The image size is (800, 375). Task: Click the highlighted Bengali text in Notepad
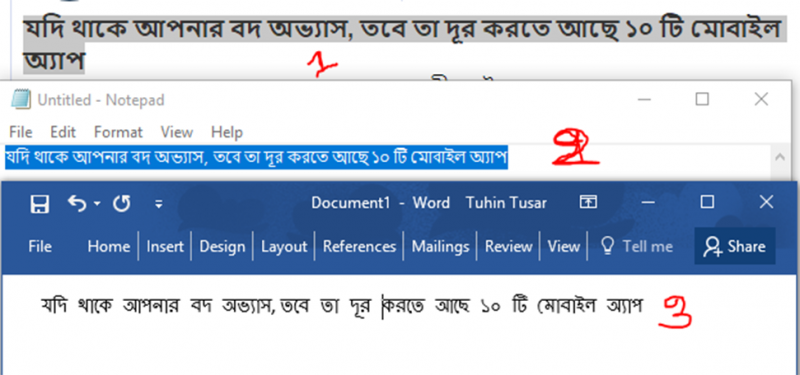pos(256,157)
